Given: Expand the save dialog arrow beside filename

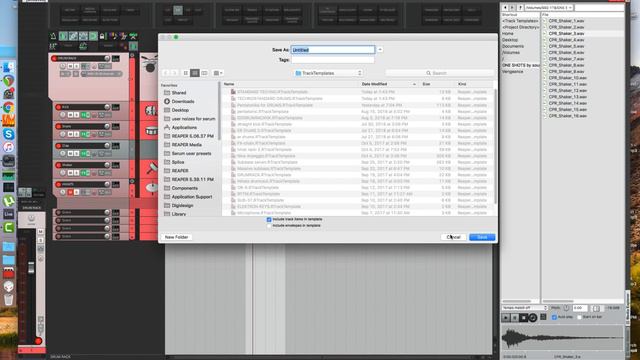Looking at the screenshot, I should point(380,50).
